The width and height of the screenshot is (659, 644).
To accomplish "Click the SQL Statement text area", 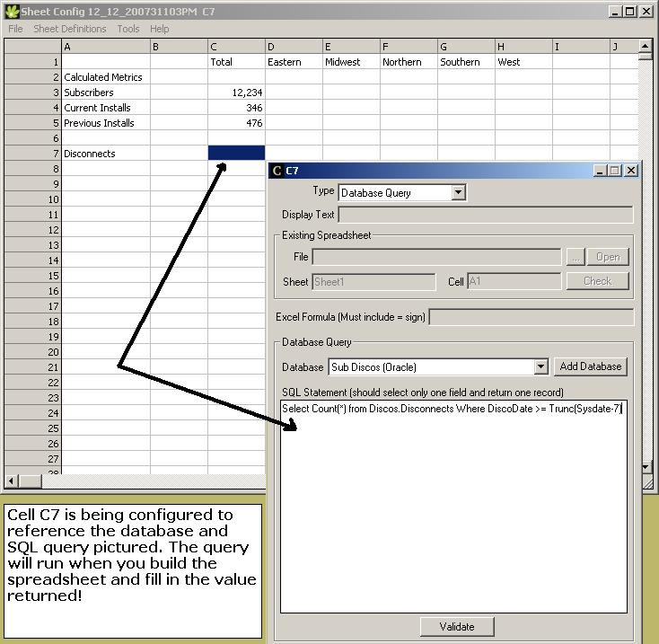I will coord(453,506).
